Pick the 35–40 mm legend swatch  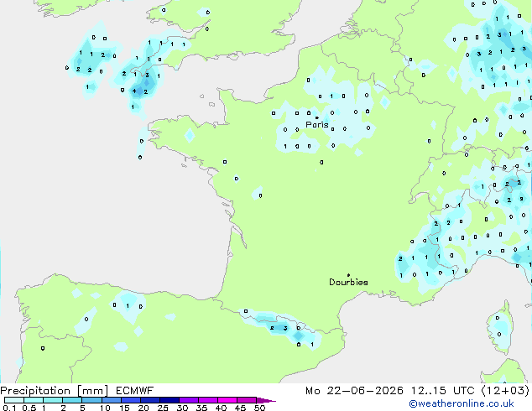coord(207,400)
